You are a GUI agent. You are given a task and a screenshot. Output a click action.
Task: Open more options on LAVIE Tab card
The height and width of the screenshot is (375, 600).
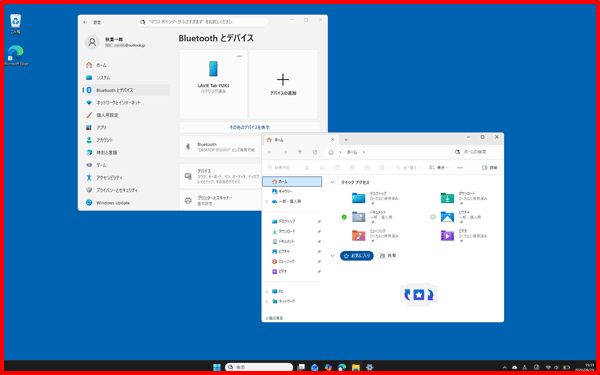(239, 56)
